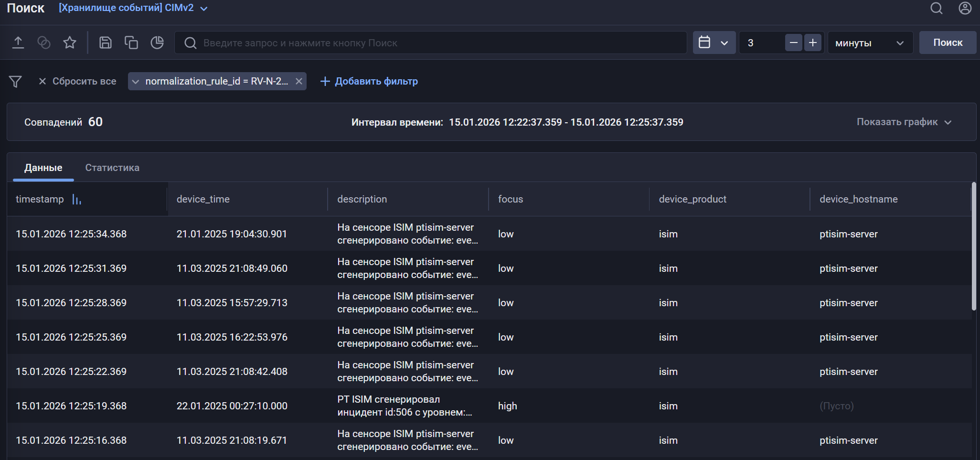Switch to the Статистика tab

(112, 167)
